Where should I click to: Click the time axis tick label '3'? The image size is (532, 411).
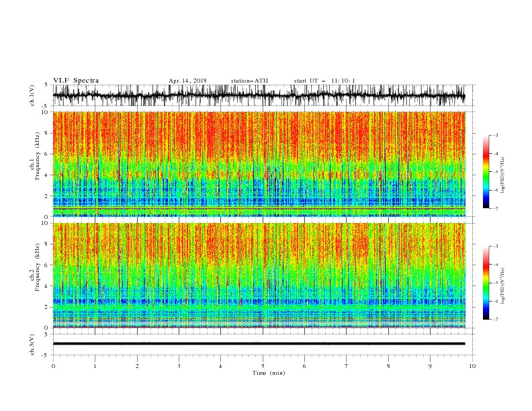(179, 366)
